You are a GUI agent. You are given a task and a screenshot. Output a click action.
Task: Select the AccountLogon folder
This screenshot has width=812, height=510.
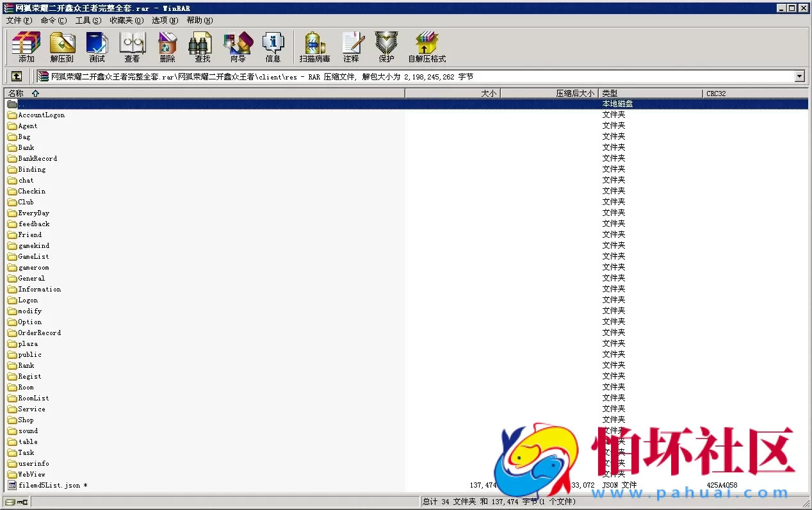pyautogui.click(x=41, y=115)
